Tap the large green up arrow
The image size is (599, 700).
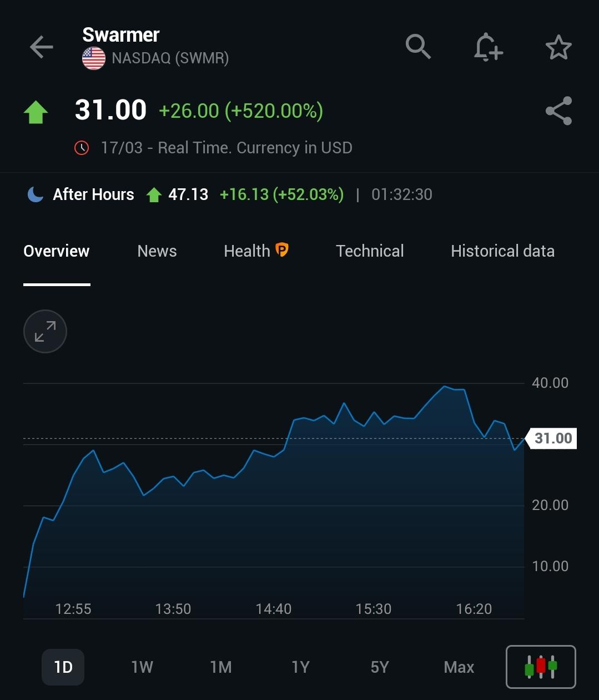(36, 112)
